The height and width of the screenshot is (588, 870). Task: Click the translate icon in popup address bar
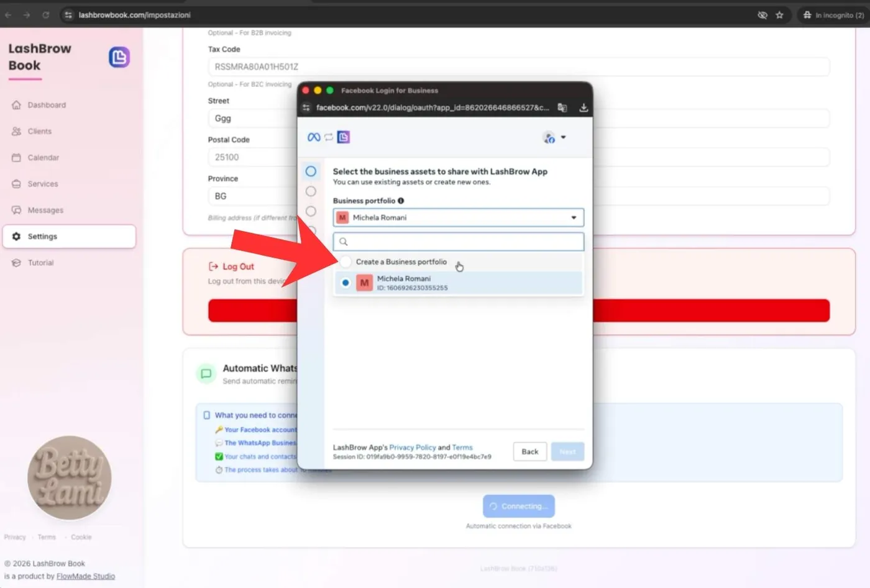tap(562, 107)
